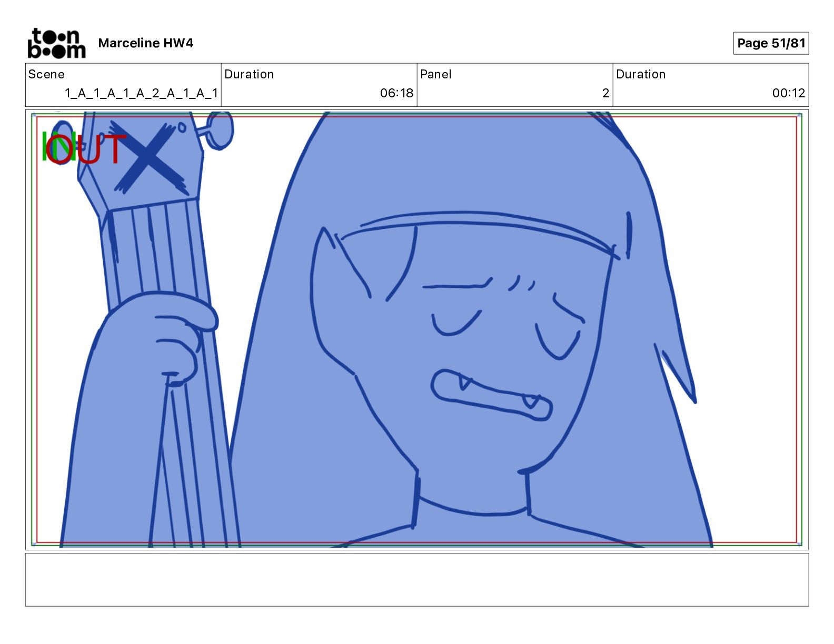The height and width of the screenshot is (644, 834).
Task: Click the empty notes box below panel
Action: 417,579
